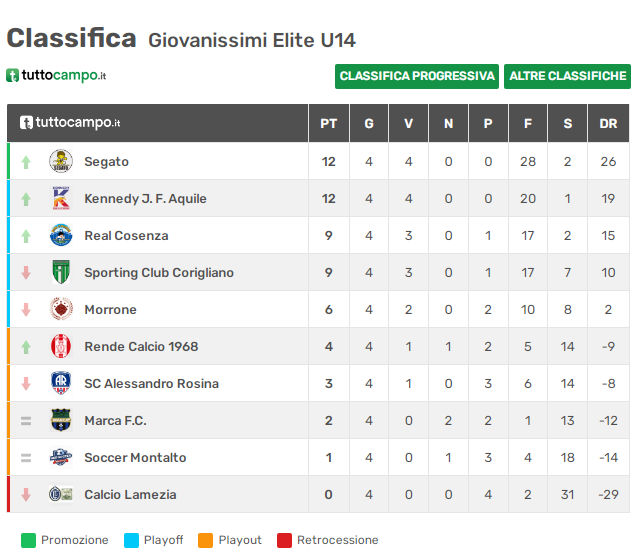Click the Kennedy J. F. Aquile logo

point(61,198)
